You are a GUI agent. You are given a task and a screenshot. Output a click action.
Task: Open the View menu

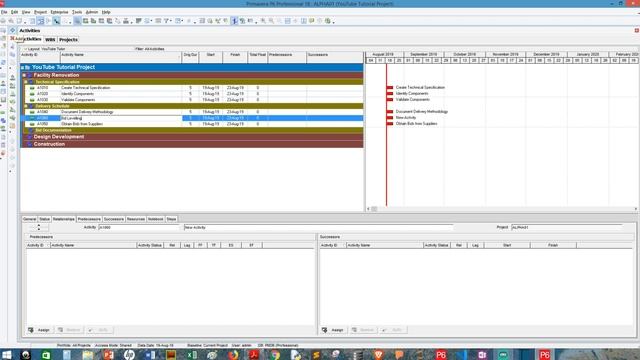pyautogui.click(x=26, y=12)
